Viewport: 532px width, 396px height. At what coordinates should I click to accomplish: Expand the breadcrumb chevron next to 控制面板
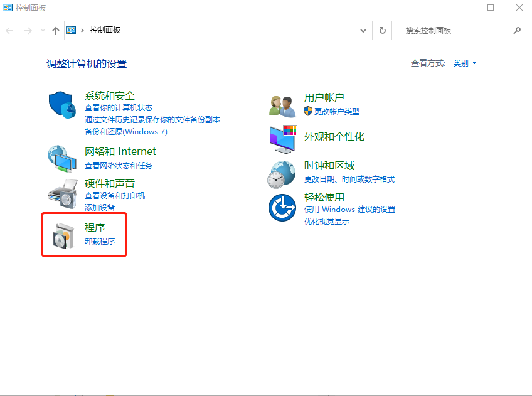83,29
